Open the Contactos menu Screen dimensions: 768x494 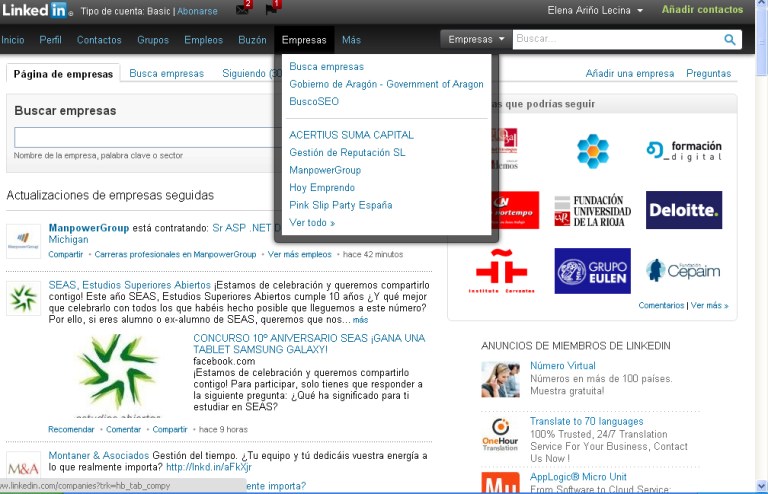[x=99, y=40]
